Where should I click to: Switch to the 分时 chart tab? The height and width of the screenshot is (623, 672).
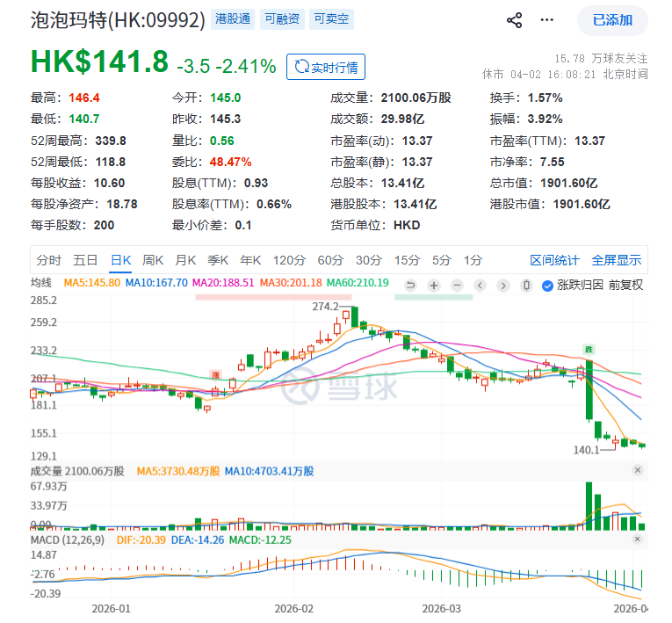pos(48,260)
